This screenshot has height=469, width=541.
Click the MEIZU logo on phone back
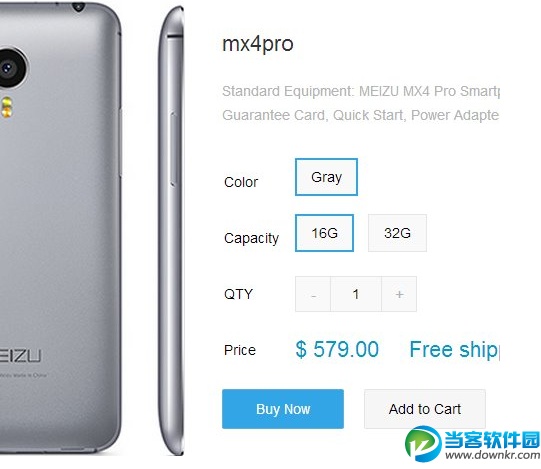click(20, 356)
